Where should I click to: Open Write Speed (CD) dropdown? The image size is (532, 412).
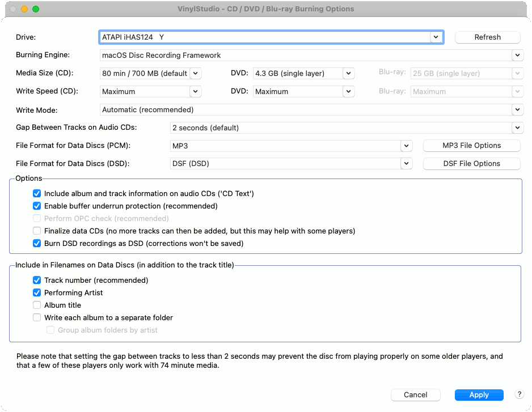tap(196, 91)
